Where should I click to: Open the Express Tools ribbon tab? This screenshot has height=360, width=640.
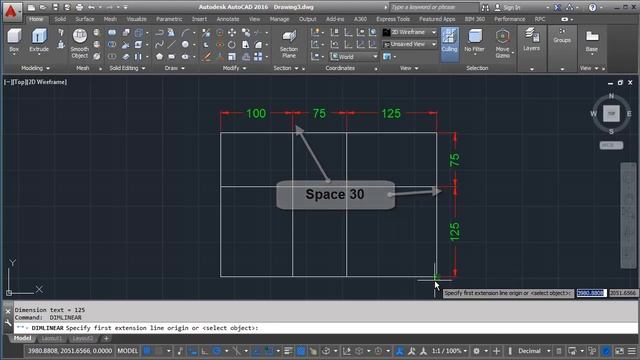(393, 19)
